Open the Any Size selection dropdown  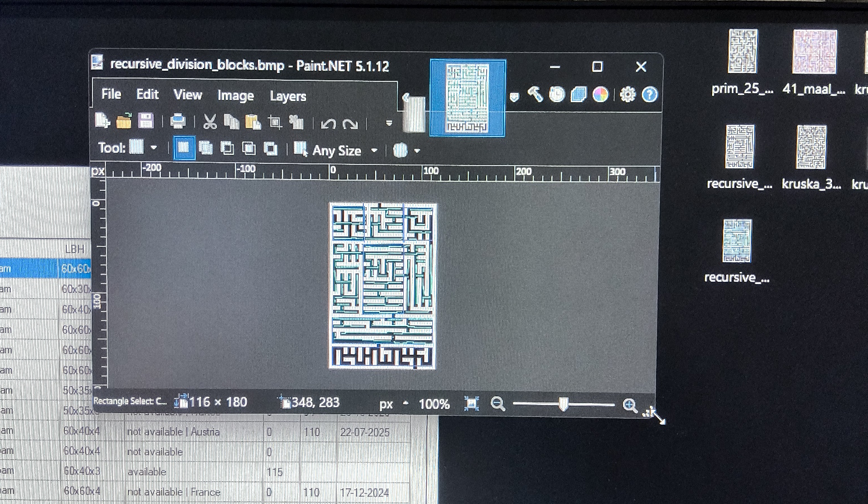click(x=374, y=150)
